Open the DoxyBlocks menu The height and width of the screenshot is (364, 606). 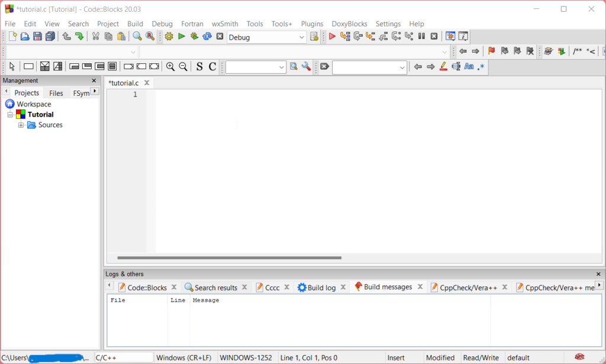[x=349, y=24]
